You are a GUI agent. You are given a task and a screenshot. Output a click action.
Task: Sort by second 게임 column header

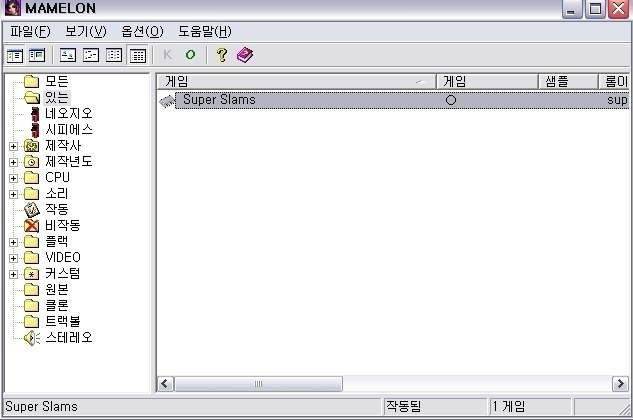(x=487, y=82)
